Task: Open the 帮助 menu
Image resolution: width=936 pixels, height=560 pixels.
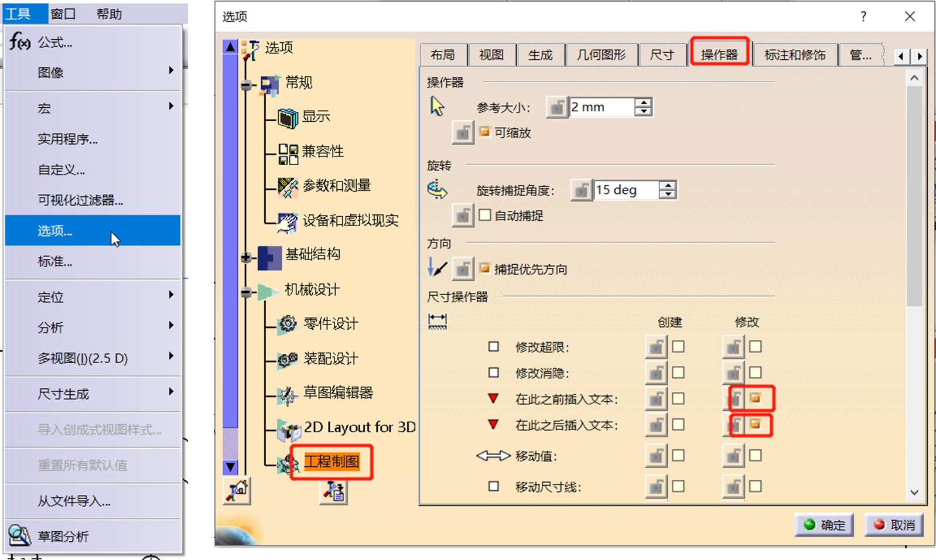Action: tap(109, 13)
